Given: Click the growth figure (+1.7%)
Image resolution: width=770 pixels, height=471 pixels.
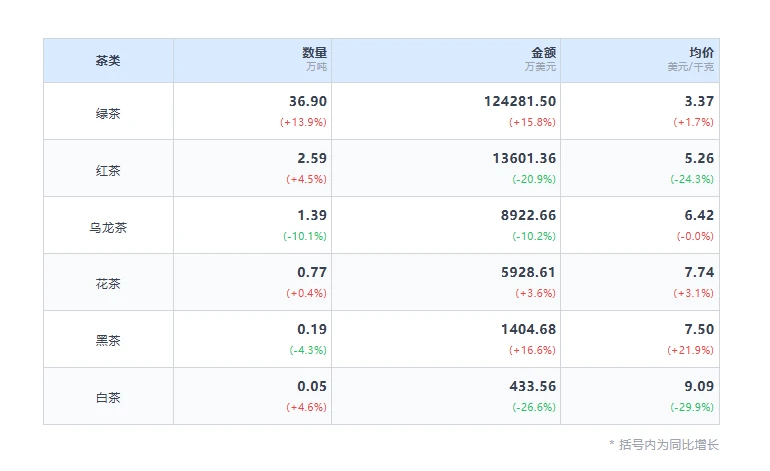Looking at the screenshot, I should click(x=693, y=122).
